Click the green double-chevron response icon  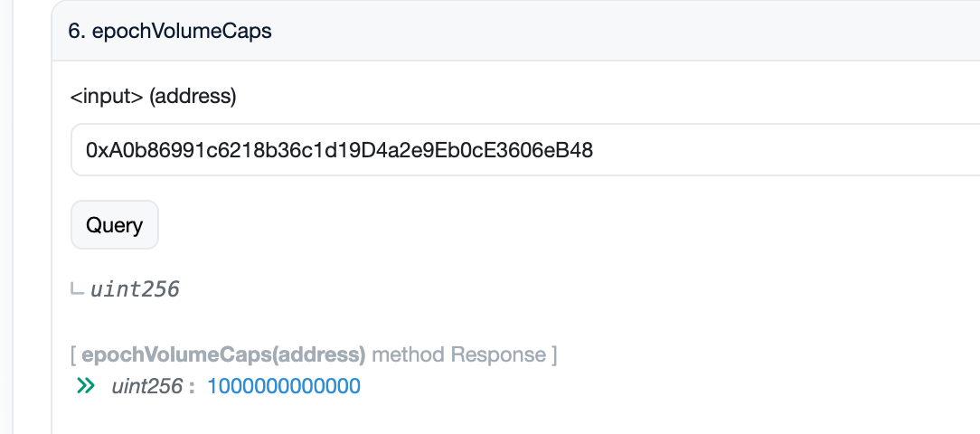point(86,386)
